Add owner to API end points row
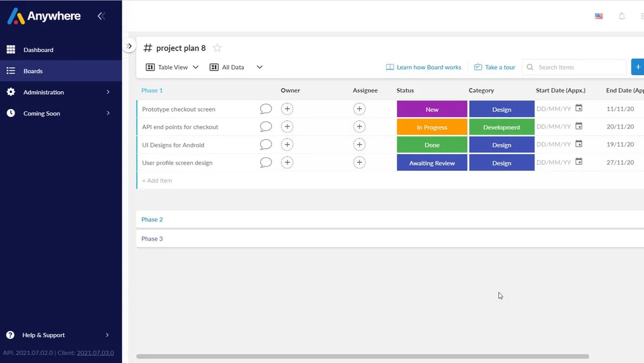644x363 pixels. coord(287,127)
